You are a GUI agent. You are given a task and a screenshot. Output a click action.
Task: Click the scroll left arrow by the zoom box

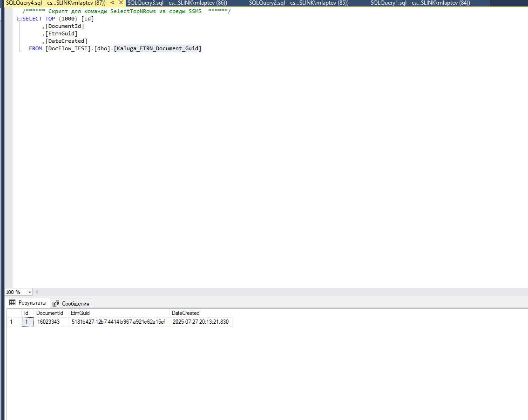pos(36,292)
